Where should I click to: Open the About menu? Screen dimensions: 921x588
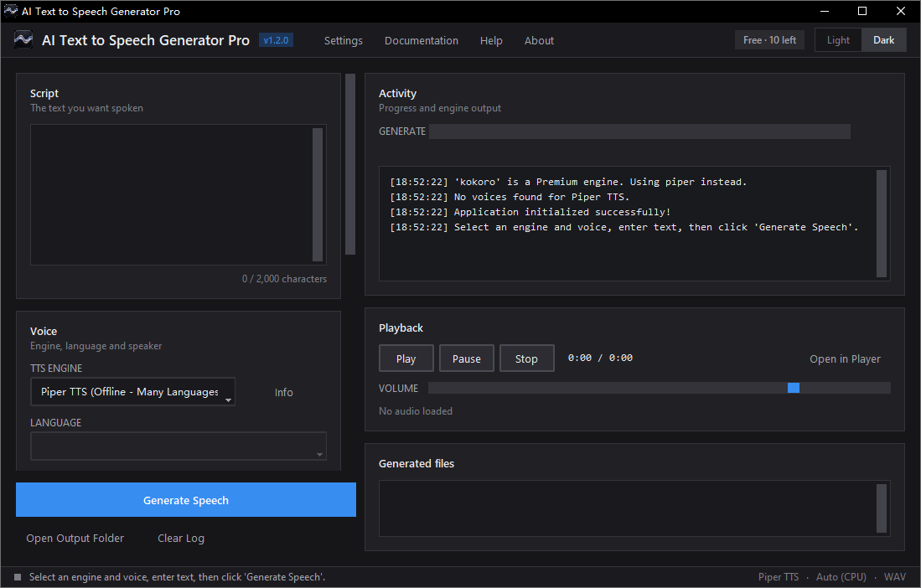pyautogui.click(x=539, y=40)
